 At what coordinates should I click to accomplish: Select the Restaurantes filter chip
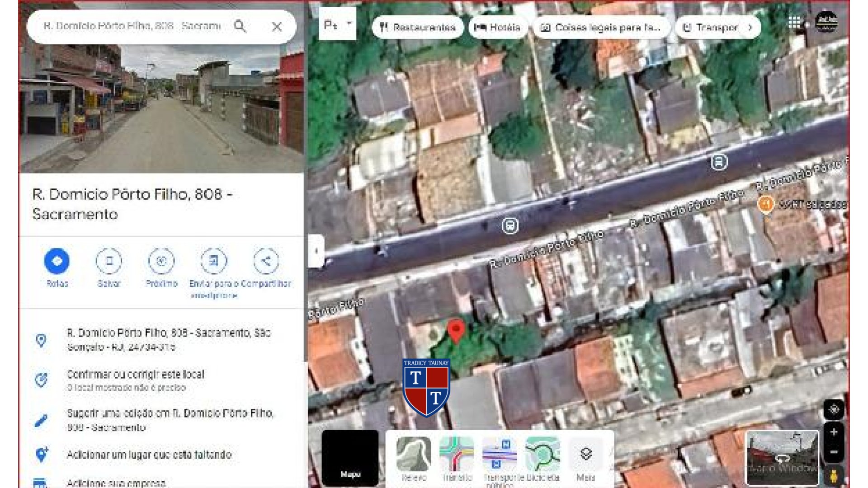pos(417,27)
